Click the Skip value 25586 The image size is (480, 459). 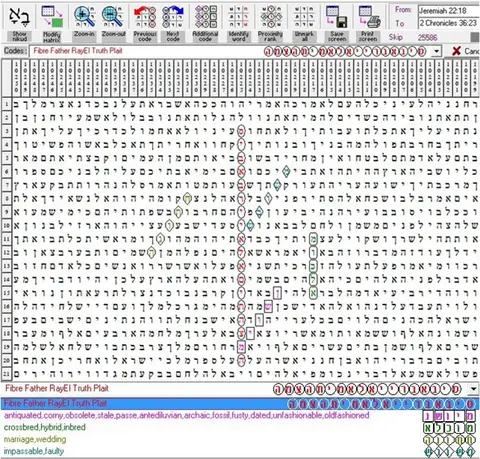[427, 37]
